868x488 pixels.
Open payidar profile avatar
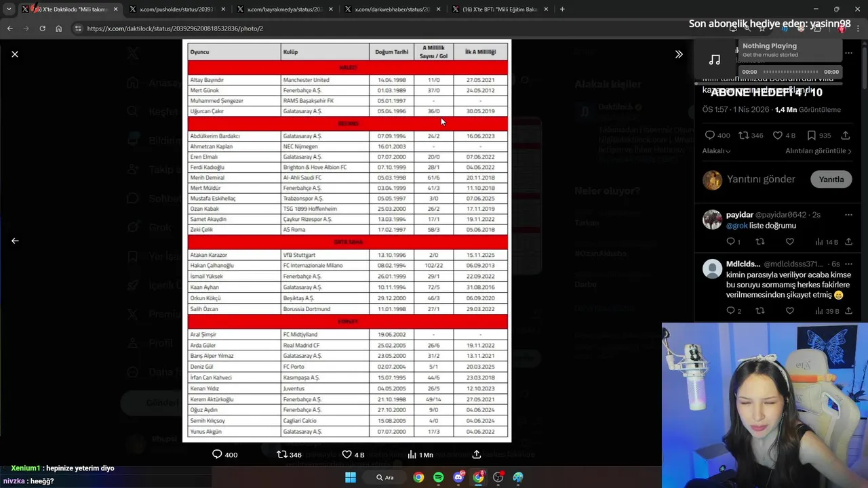712,220
